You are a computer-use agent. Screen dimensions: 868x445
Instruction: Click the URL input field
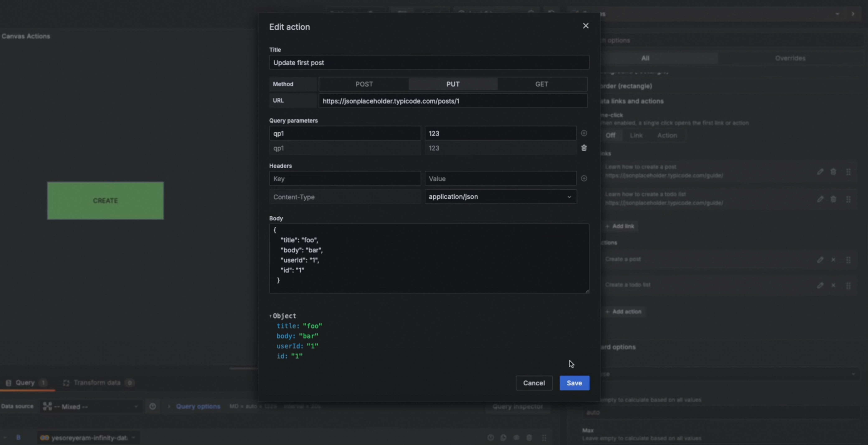coord(453,101)
